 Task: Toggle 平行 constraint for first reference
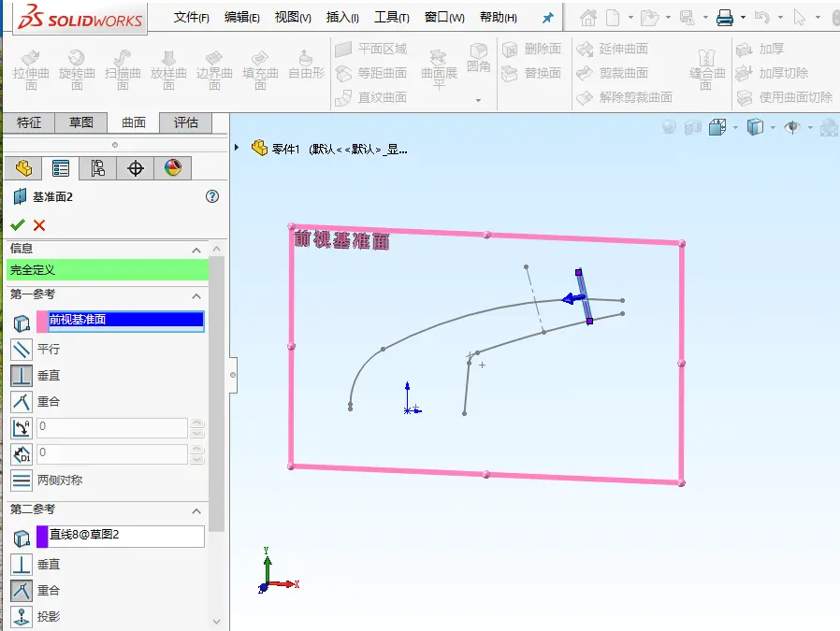22,350
